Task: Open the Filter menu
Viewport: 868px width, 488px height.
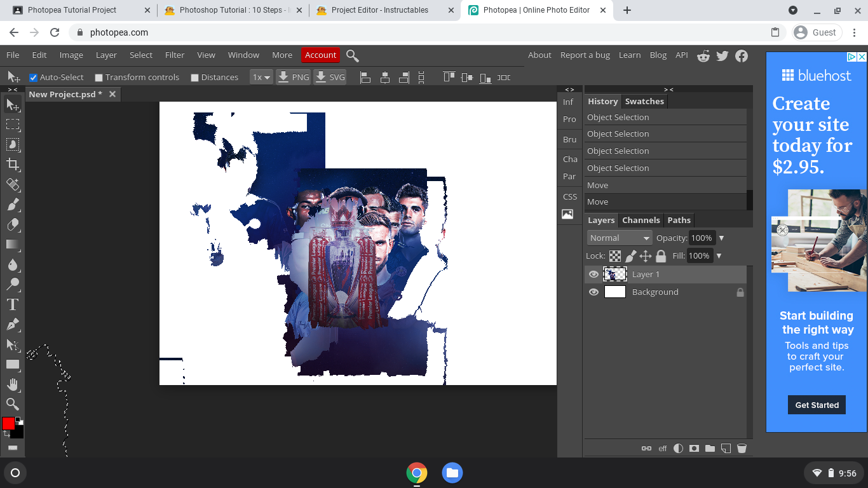Action: (x=175, y=55)
